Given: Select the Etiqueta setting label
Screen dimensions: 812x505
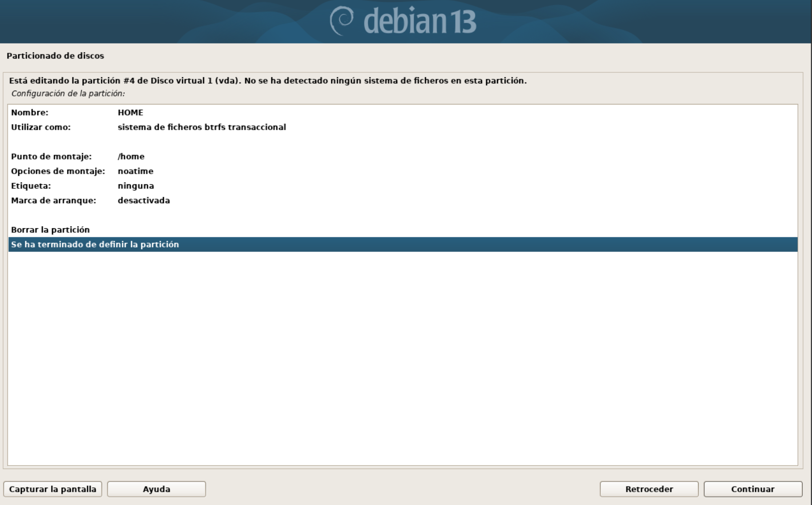Looking at the screenshot, I should pyautogui.click(x=31, y=186).
